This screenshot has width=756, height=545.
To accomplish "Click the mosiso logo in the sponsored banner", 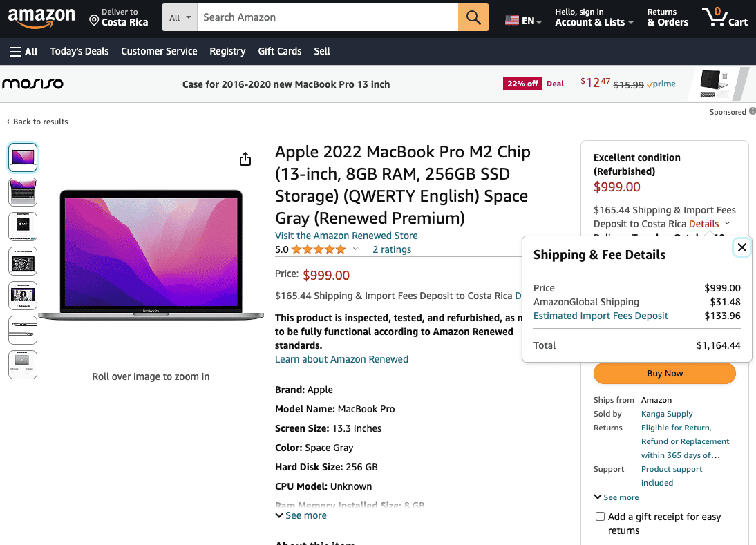I will point(32,83).
